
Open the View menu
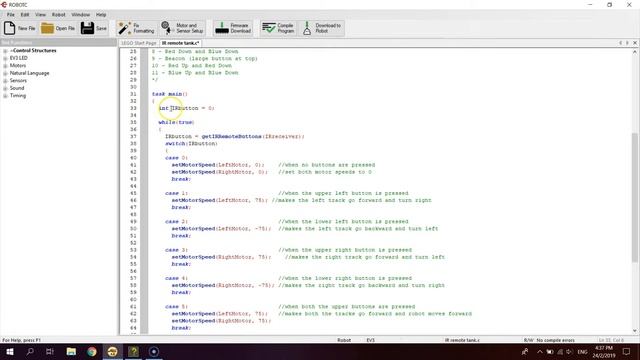click(40, 15)
